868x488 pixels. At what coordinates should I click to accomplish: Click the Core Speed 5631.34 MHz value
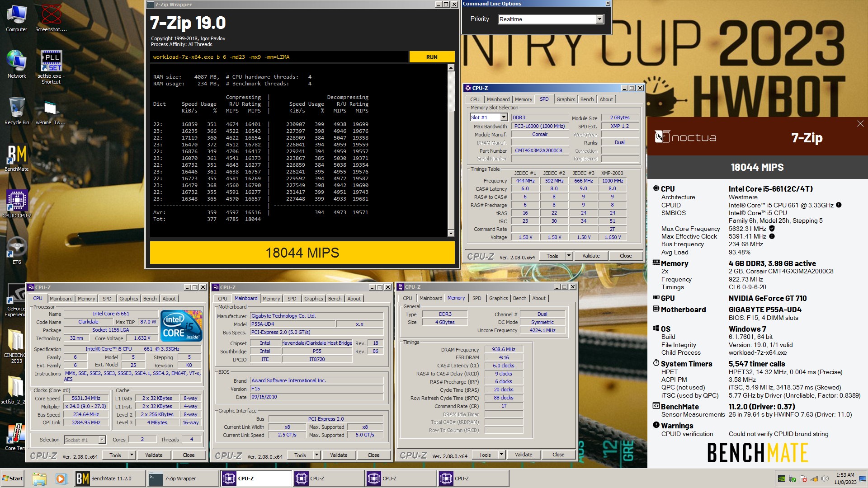click(86, 399)
